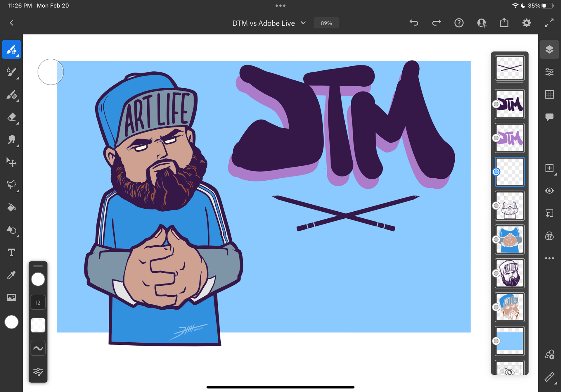Open the comments panel
This screenshot has width=561, height=392.
click(x=549, y=117)
